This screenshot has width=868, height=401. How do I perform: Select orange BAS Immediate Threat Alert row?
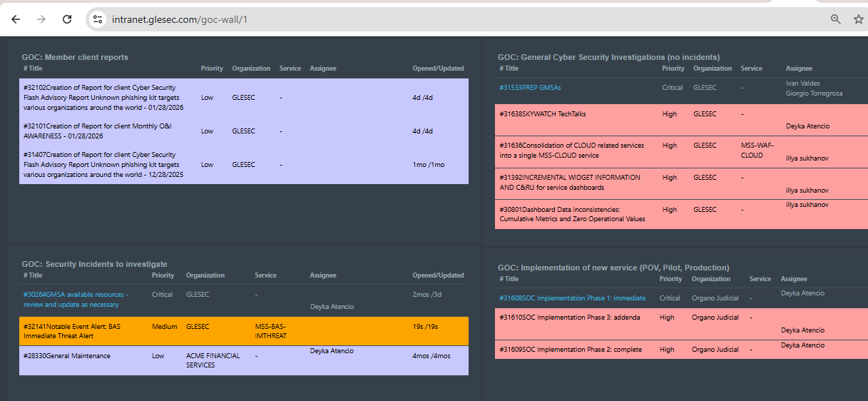coord(243,331)
